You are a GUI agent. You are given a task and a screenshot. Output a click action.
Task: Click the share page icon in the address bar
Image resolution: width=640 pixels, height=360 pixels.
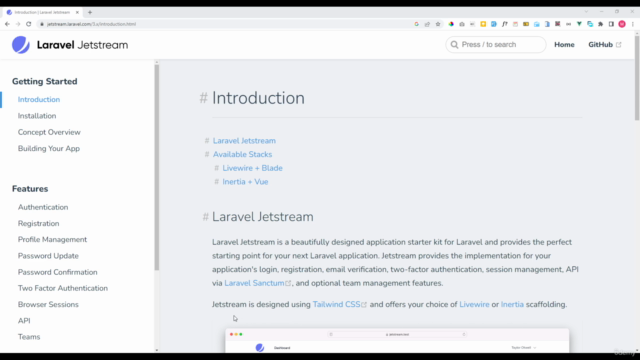[427, 24]
